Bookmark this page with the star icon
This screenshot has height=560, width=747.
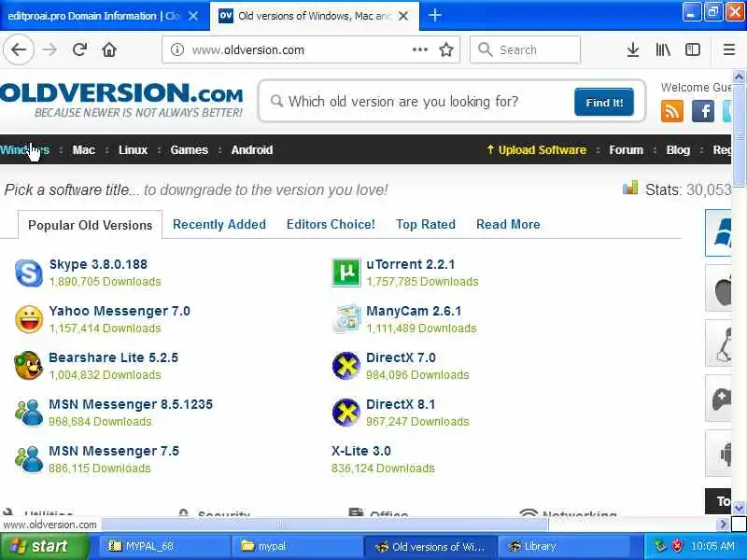pos(446,49)
